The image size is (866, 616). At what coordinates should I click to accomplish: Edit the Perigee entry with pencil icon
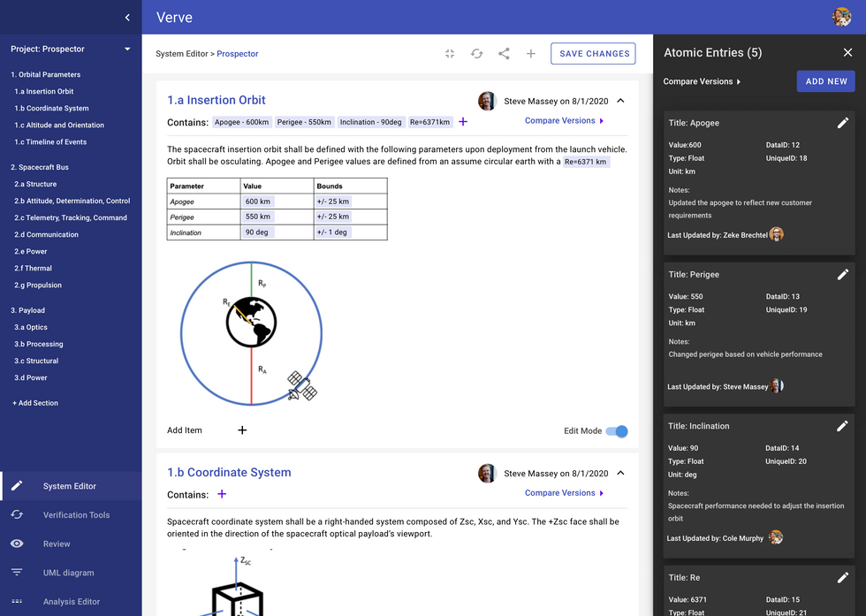843,275
